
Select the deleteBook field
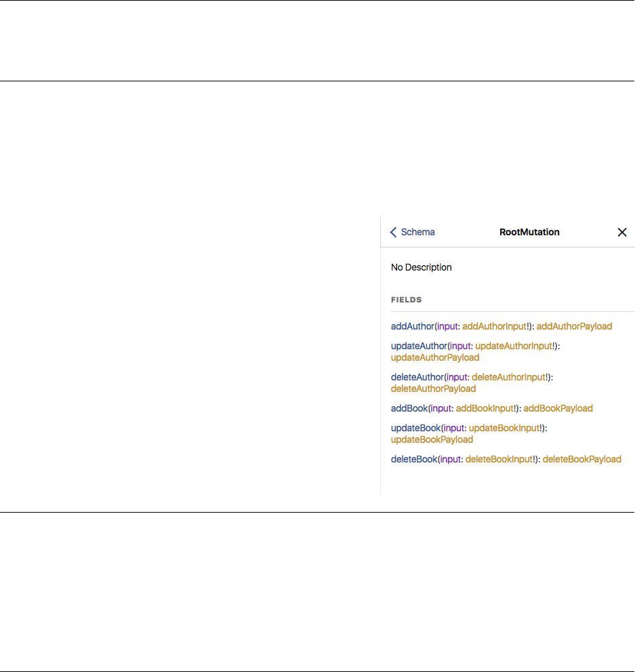pyautogui.click(x=414, y=459)
